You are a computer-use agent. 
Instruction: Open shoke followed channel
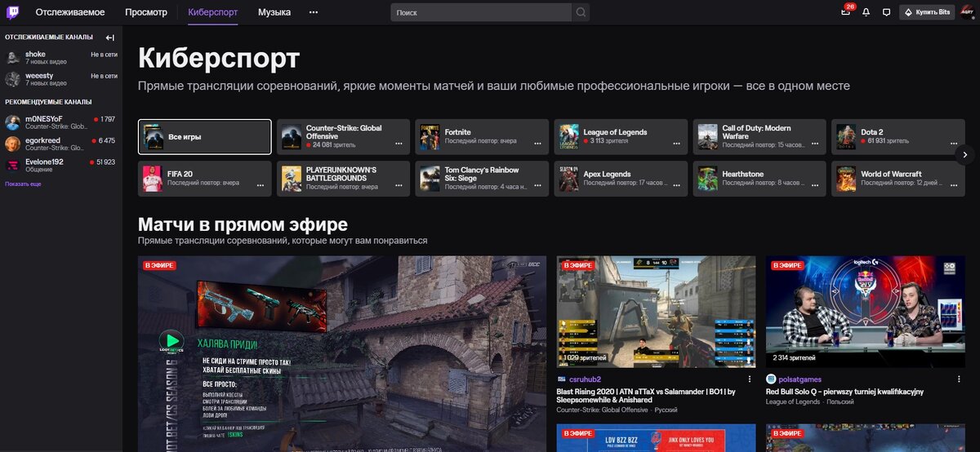[61, 57]
